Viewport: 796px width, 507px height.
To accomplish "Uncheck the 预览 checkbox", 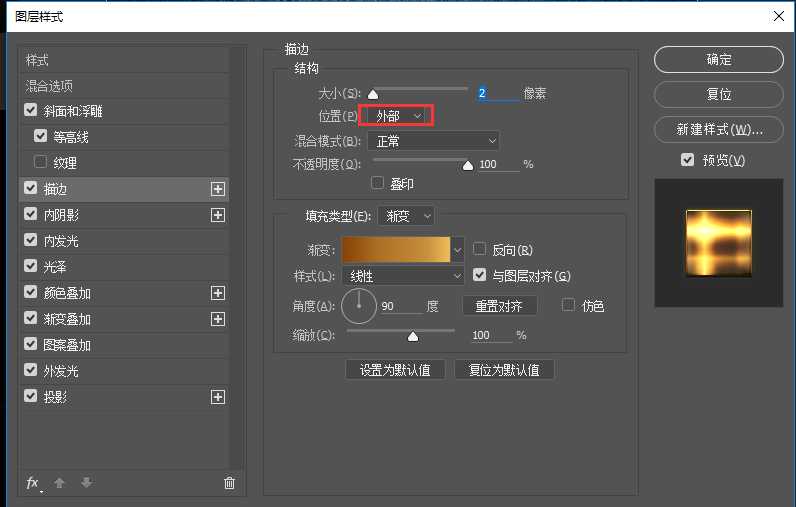I will (687, 160).
